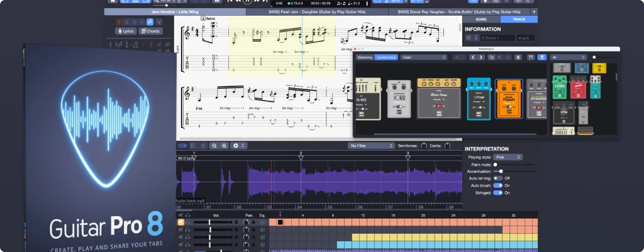644x252 pixels.
Task: Select sync point marker 2 on waveform
Action: [301, 157]
